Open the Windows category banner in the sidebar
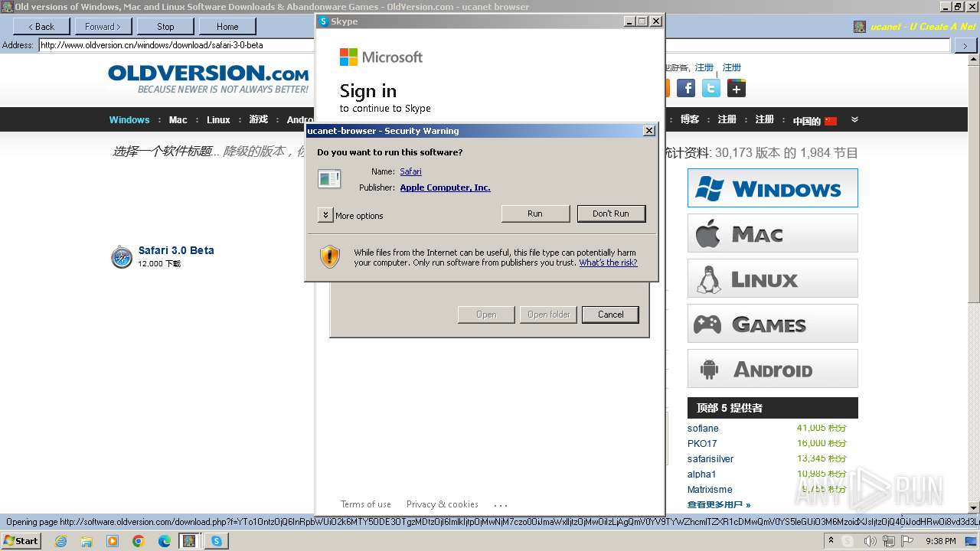Viewport: 980px width, 551px height. point(773,188)
